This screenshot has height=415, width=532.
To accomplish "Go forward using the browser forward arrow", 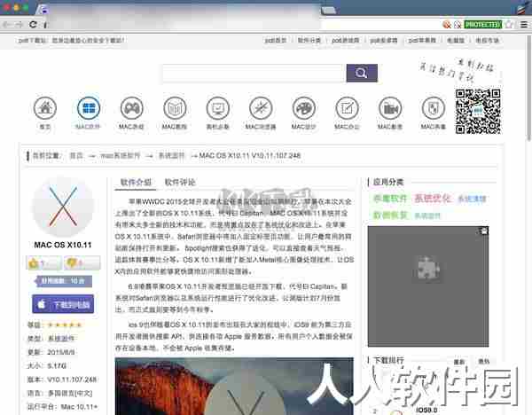I will pyautogui.click(x=19, y=25).
